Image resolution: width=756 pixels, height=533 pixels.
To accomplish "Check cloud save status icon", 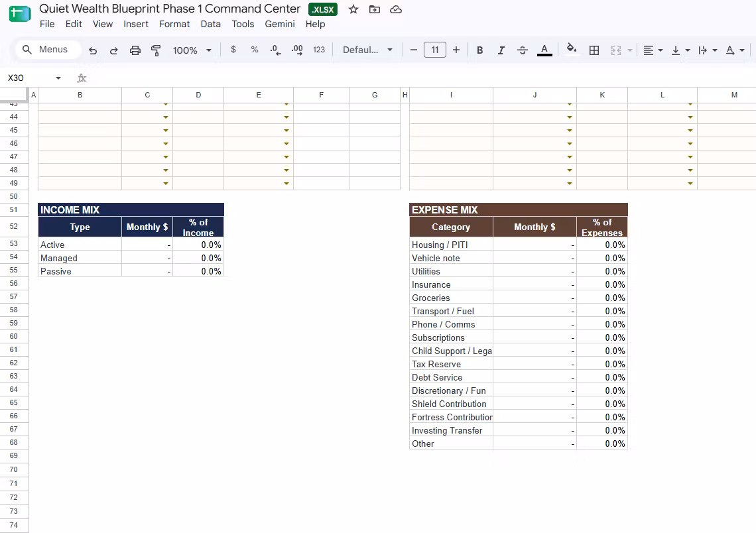I will tap(396, 9).
